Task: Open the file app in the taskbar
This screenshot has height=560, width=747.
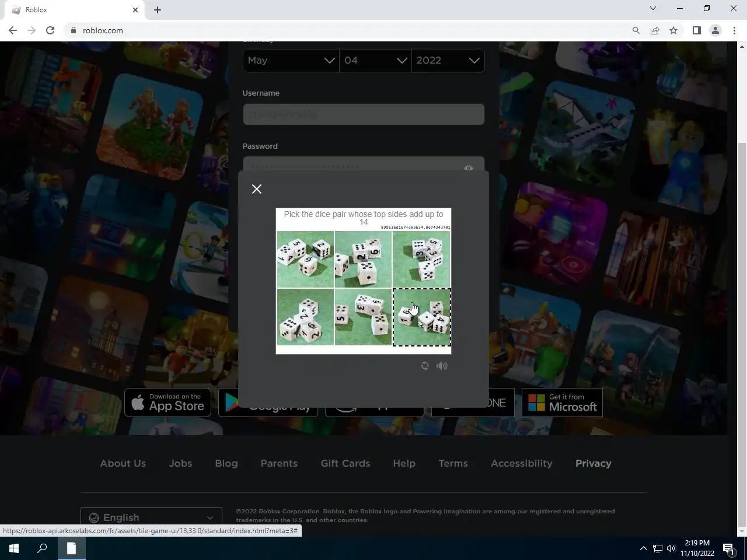Action: point(71,548)
